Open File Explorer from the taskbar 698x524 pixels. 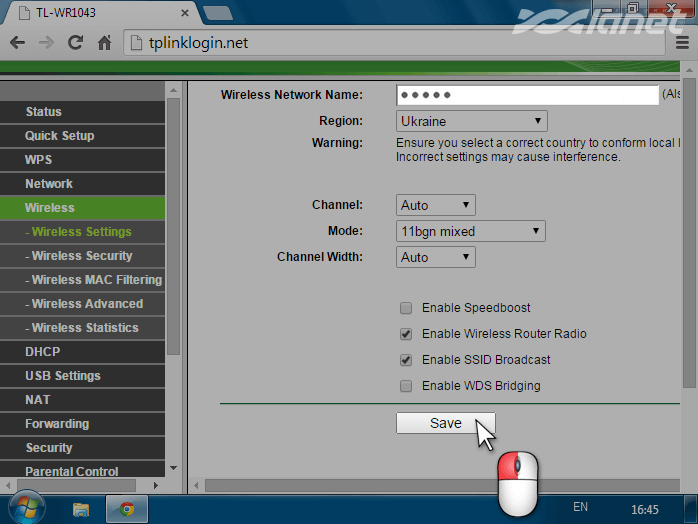[x=81, y=509]
